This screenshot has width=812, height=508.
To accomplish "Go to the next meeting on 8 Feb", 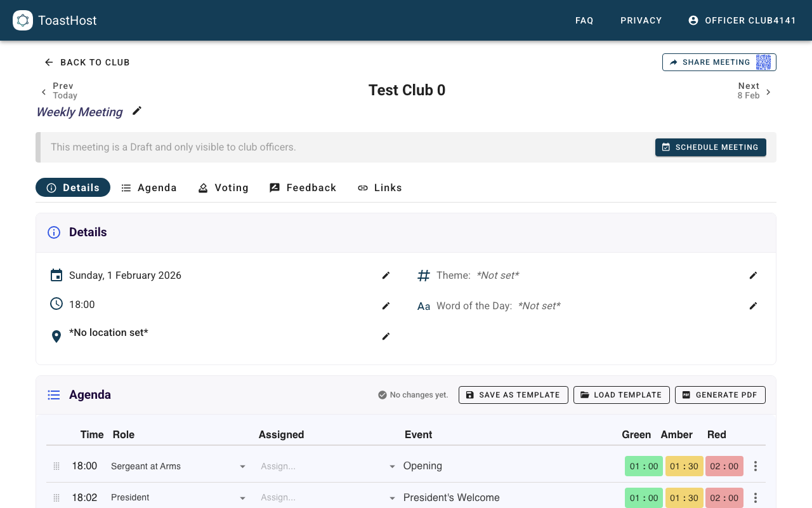I will pyautogui.click(x=755, y=91).
